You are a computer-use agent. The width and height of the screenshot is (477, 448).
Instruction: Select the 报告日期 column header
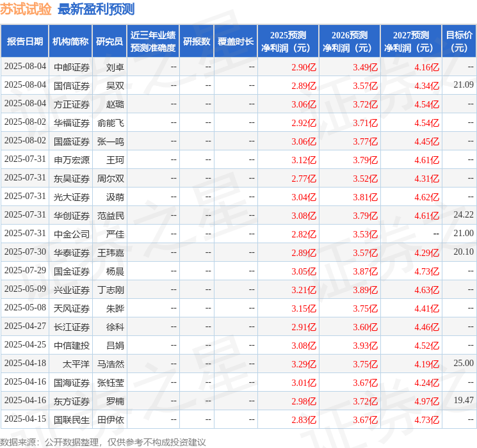point(24,42)
